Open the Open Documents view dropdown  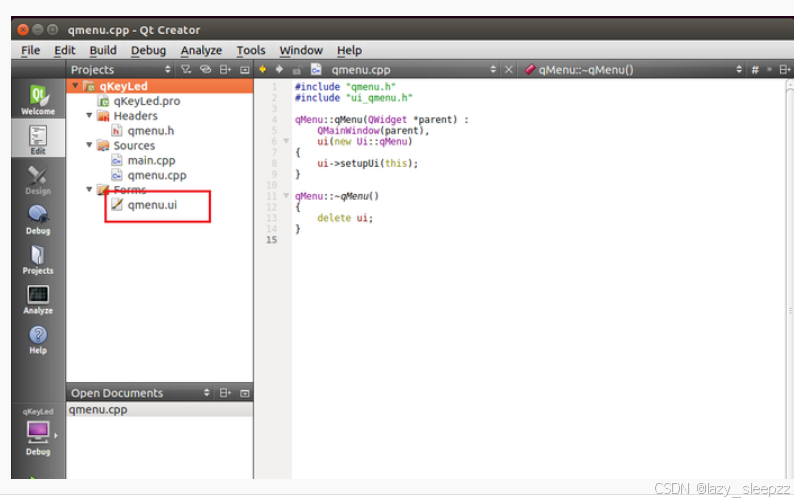(207, 393)
